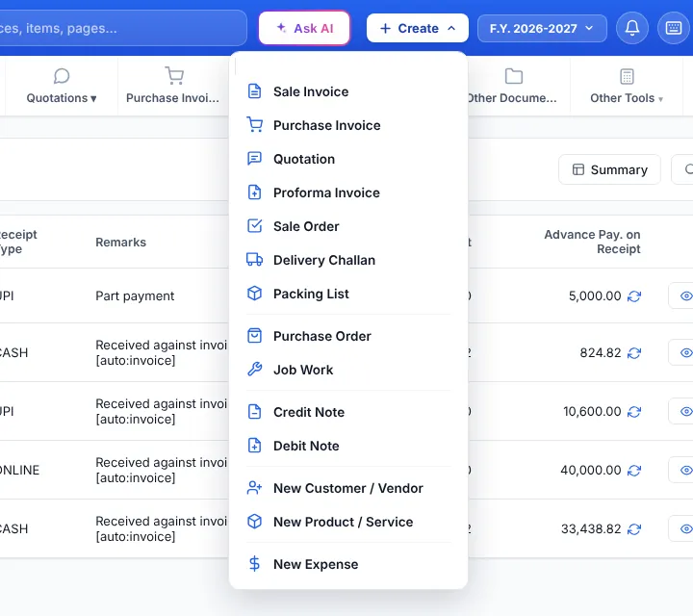Select New Customer / Vendor entry

[x=348, y=488]
